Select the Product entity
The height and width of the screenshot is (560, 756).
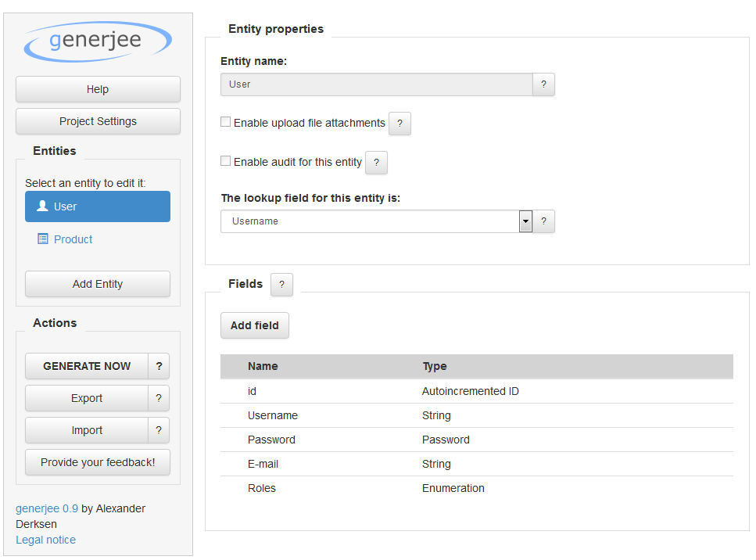(73, 239)
